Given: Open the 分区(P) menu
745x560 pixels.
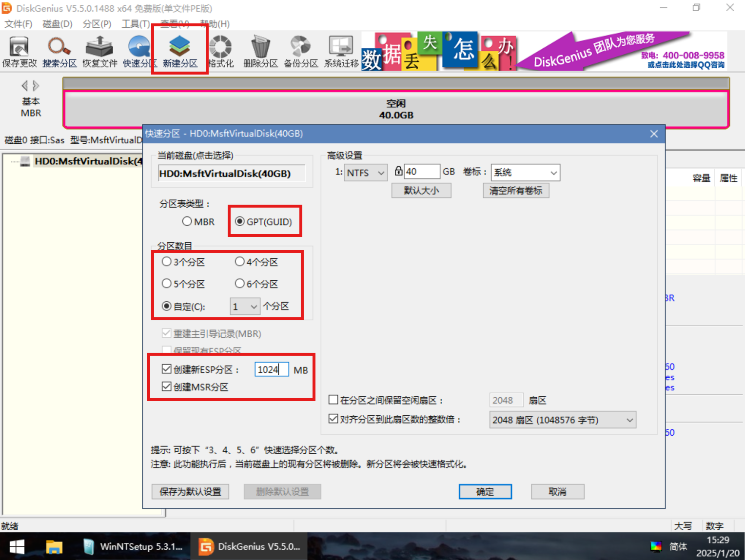Looking at the screenshot, I should [97, 24].
